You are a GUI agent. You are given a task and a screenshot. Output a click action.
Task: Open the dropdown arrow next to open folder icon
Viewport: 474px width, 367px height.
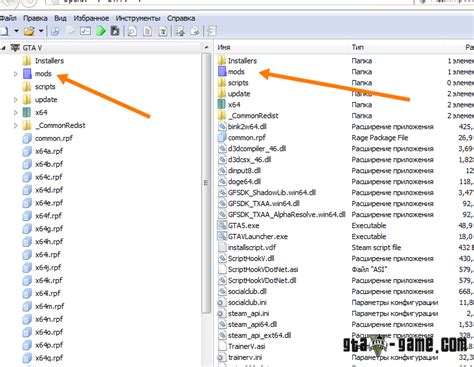(41, 31)
